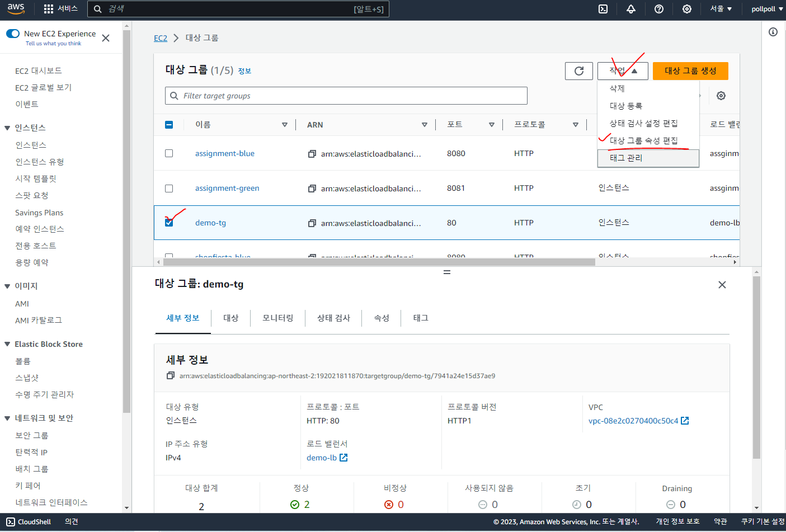Switch to the Health checks tab
Screen dimensions: 786x532
coord(333,318)
